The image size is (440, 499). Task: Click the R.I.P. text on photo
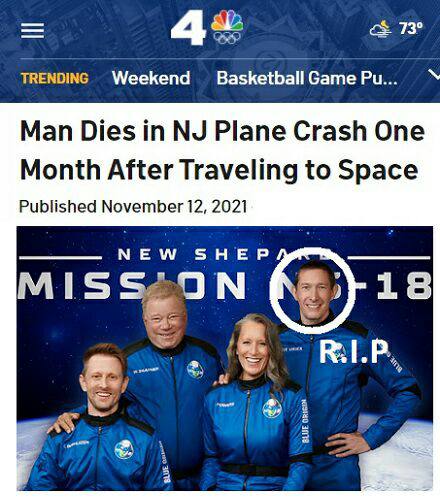click(354, 351)
